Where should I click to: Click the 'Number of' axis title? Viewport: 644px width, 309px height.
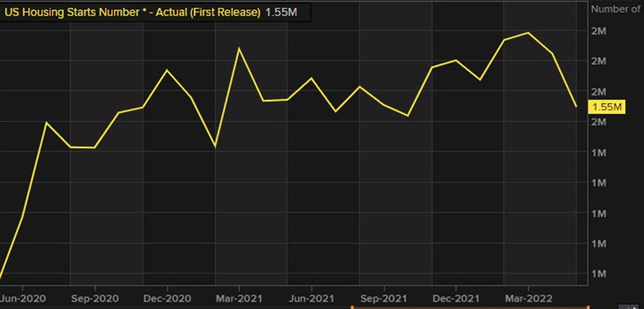point(615,9)
